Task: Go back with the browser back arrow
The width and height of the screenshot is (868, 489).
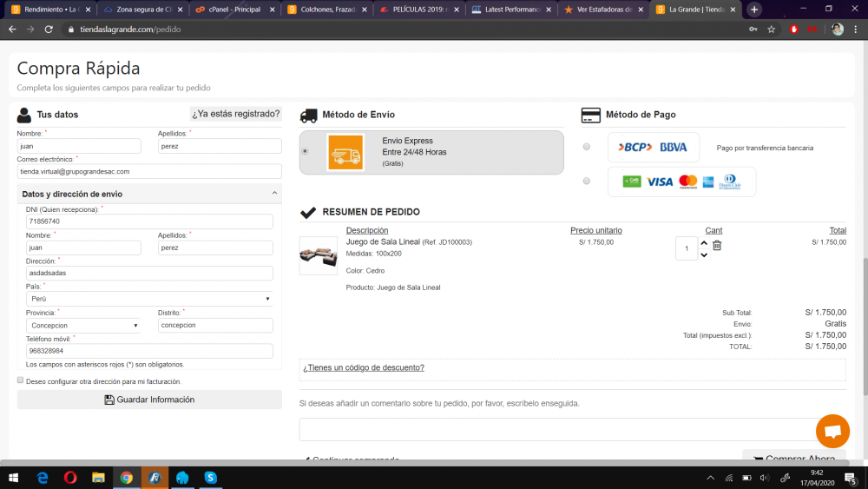Action: (12, 30)
